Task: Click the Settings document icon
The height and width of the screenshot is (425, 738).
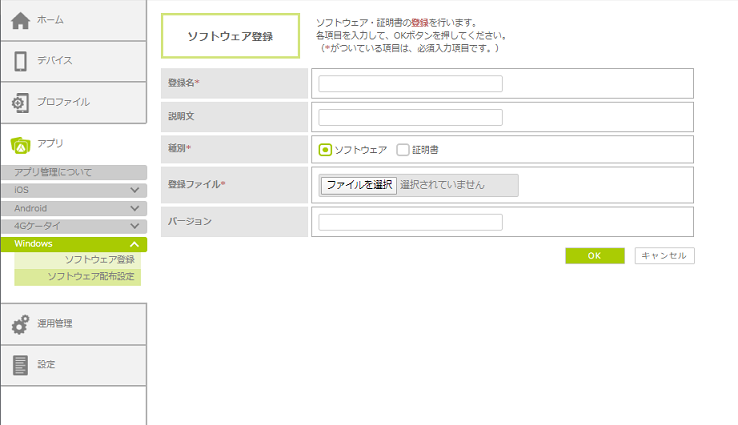Action: tap(20, 365)
